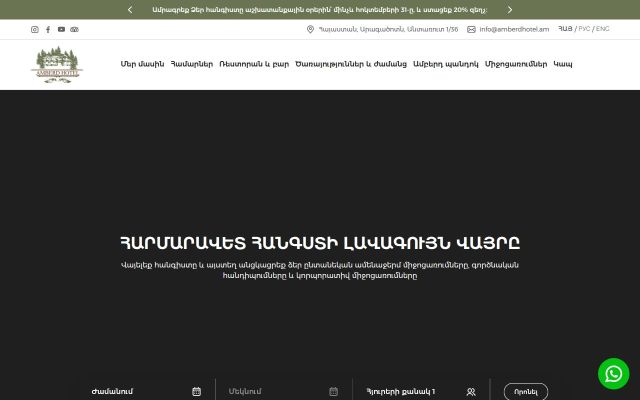Open the hotel's Facebook page icon

48,29
